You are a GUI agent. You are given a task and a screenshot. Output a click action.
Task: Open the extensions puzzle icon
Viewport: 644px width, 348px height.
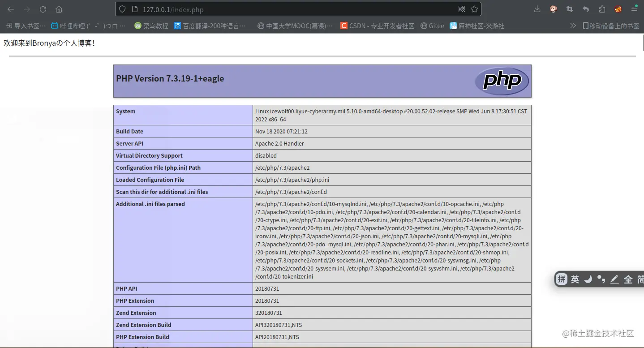602,9
